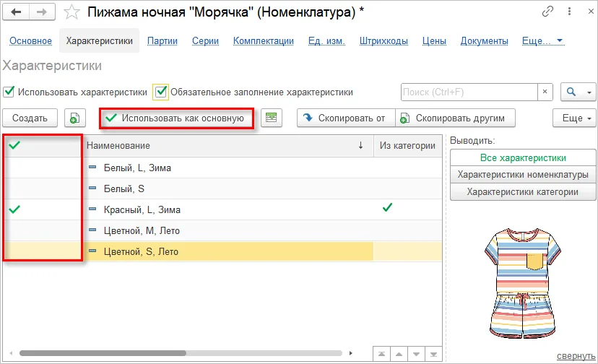The width and height of the screenshot is (598, 364).
Task: Open the Ед. изм. tab
Action: click(x=326, y=41)
